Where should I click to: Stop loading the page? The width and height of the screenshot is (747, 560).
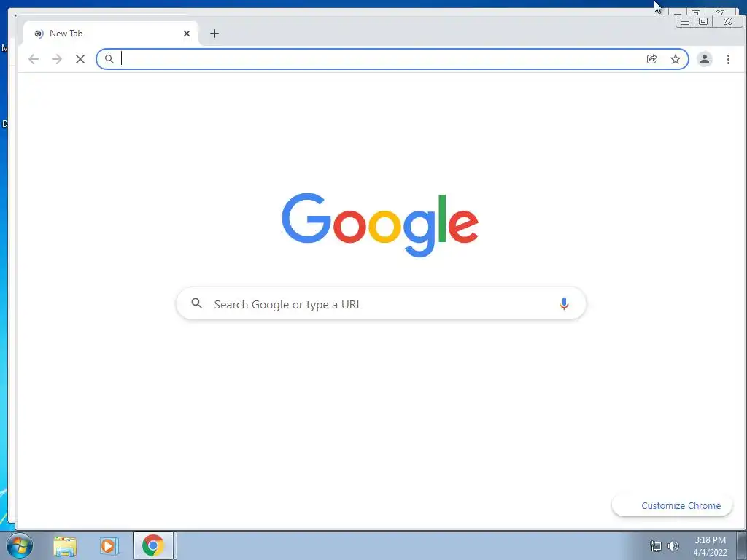[x=80, y=59]
